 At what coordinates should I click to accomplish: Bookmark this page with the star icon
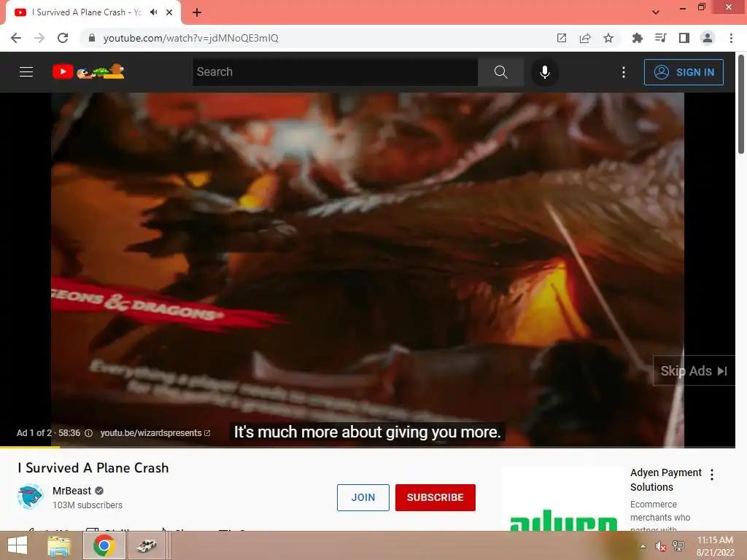[x=608, y=38]
